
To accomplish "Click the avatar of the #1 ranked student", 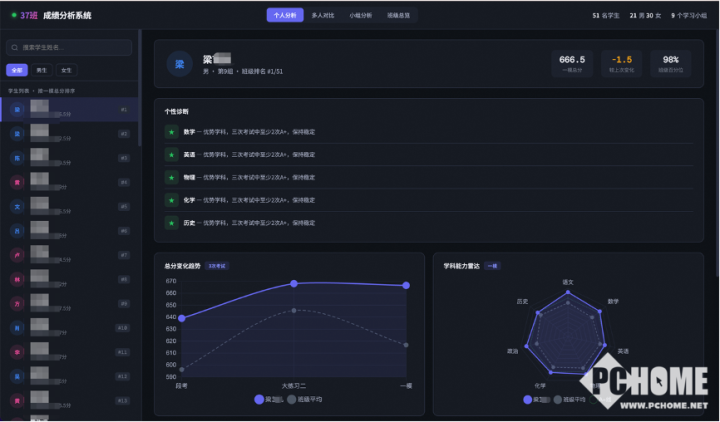I will (16, 109).
